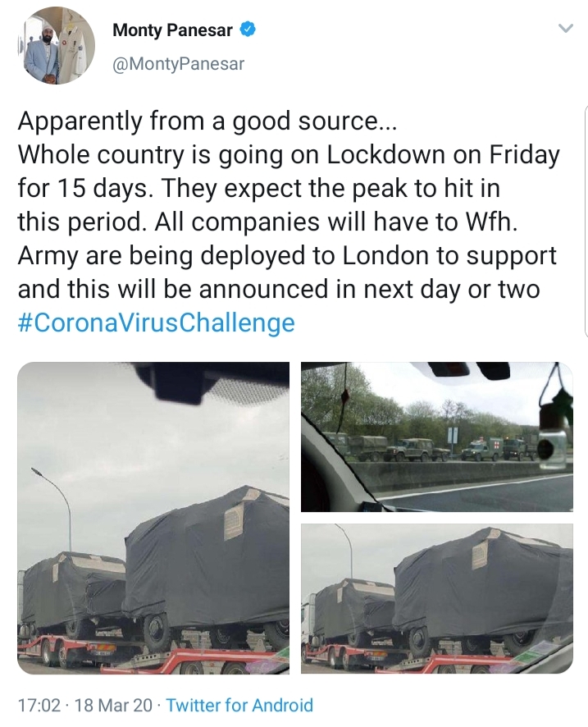588x727 pixels.
Task: Click the @MontyPanesar handle
Action: pos(178,63)
